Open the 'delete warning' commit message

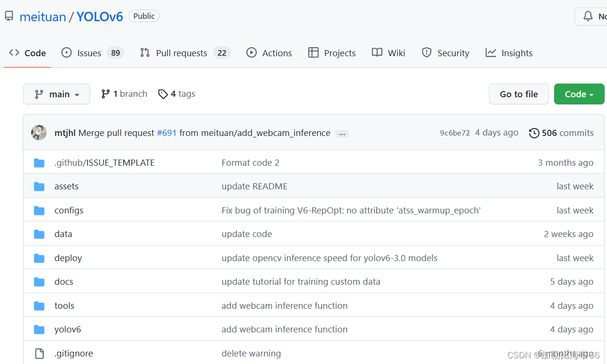pos(251,354)
